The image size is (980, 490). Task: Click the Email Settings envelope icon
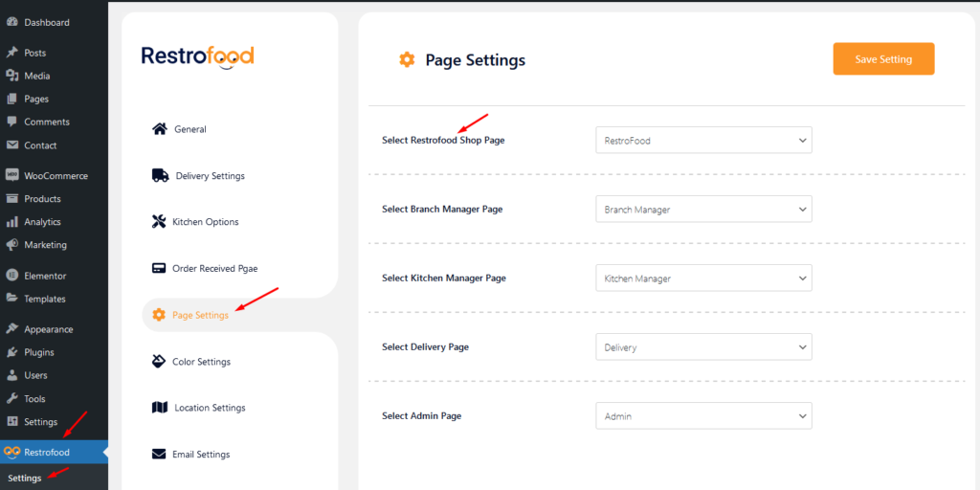[x=159, y=455]
